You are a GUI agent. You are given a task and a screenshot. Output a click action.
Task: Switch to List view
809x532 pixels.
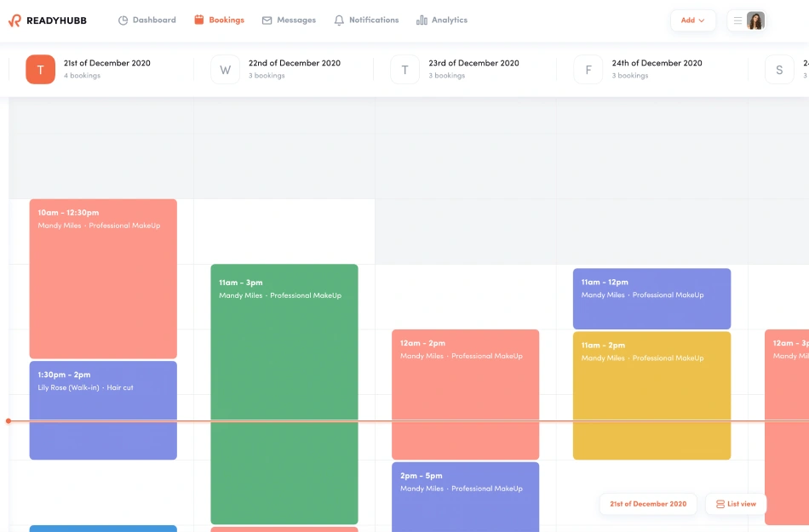[736, 504]
